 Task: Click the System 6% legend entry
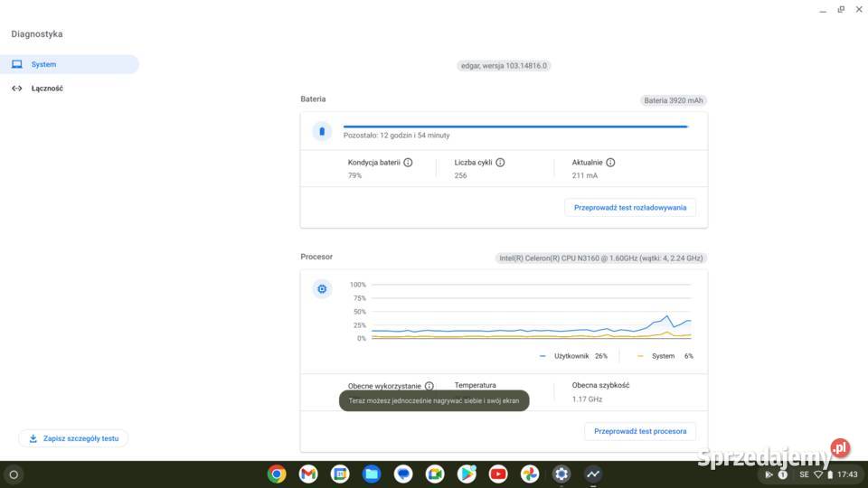[665, 356]
